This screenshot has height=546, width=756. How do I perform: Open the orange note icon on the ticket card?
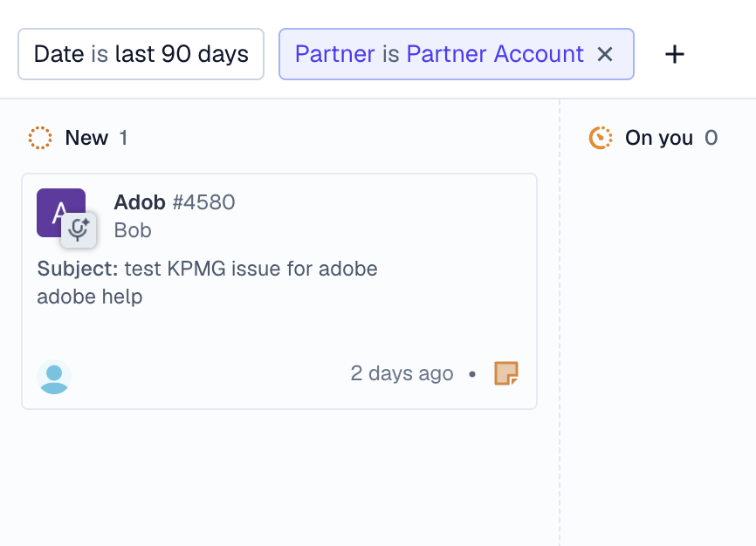tap(507, 373)
